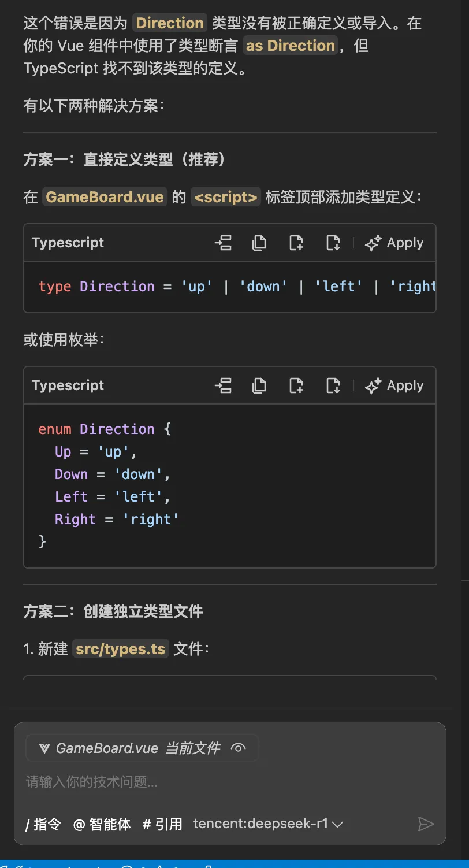Click file-download icon on type Direction block
The image size is (469, 868).
click(333, 243)
